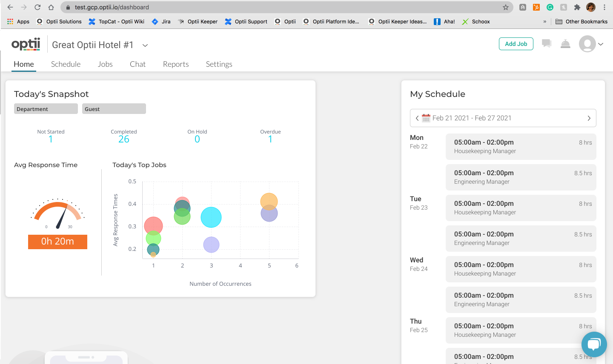Click the browser address bar URL

pyautogui.click(x=112, y=7)
